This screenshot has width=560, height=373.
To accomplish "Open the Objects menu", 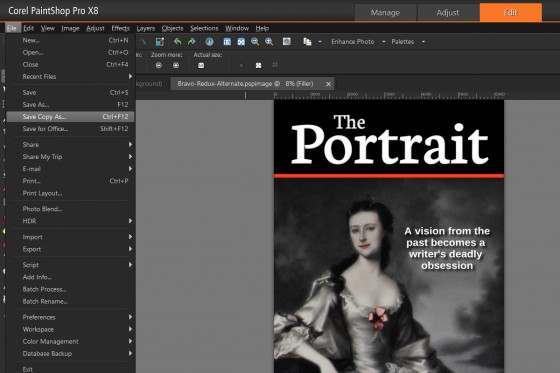I will pyautogui.click(x=172, y=28).
